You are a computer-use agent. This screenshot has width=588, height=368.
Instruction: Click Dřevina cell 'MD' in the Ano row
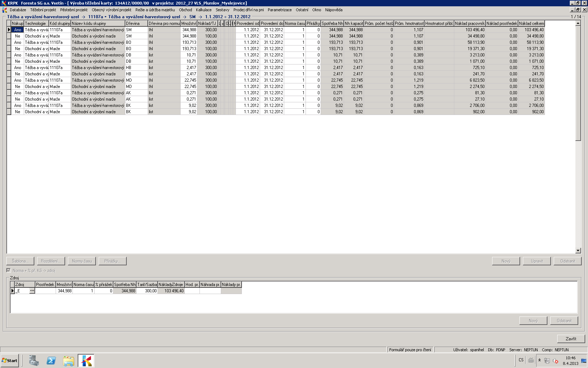[136, 80]
